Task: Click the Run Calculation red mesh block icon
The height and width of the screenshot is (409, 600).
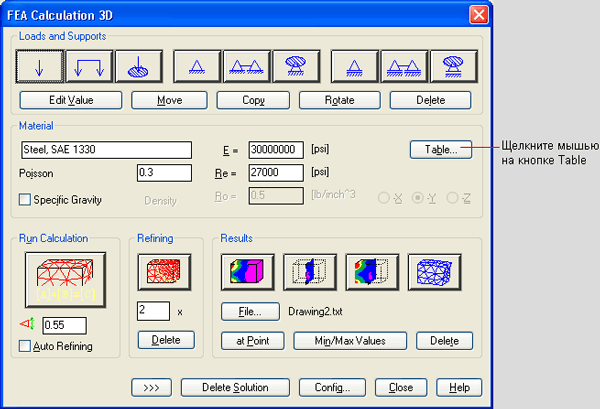Action: coord(61,279)
